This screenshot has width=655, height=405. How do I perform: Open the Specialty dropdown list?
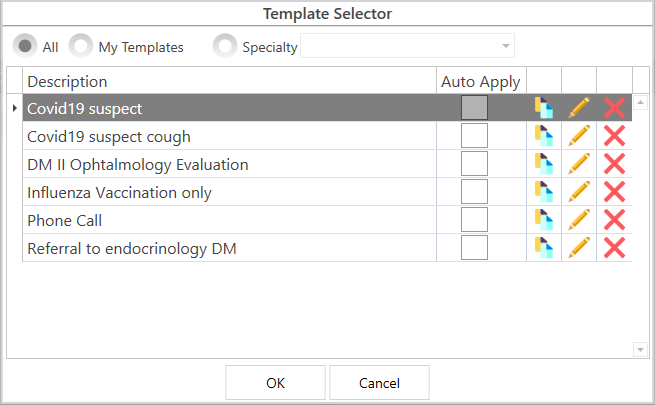pyautogui.click(x=507, y=46)
